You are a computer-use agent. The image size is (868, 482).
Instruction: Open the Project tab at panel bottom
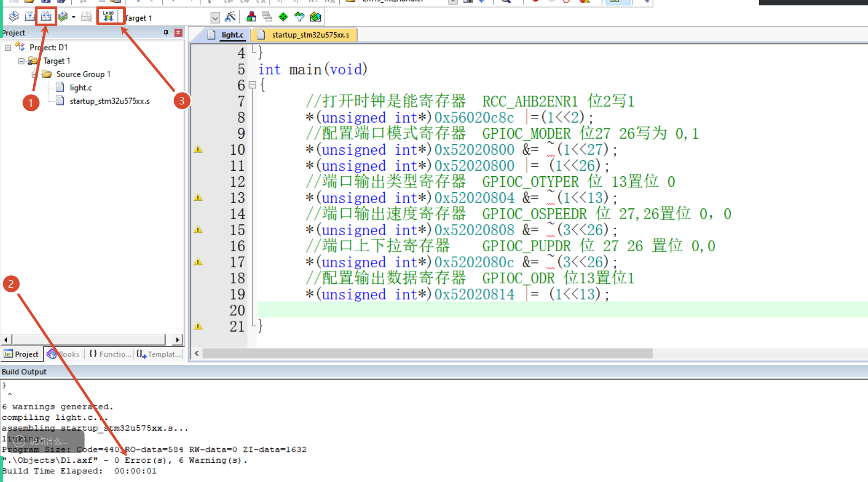21,355
